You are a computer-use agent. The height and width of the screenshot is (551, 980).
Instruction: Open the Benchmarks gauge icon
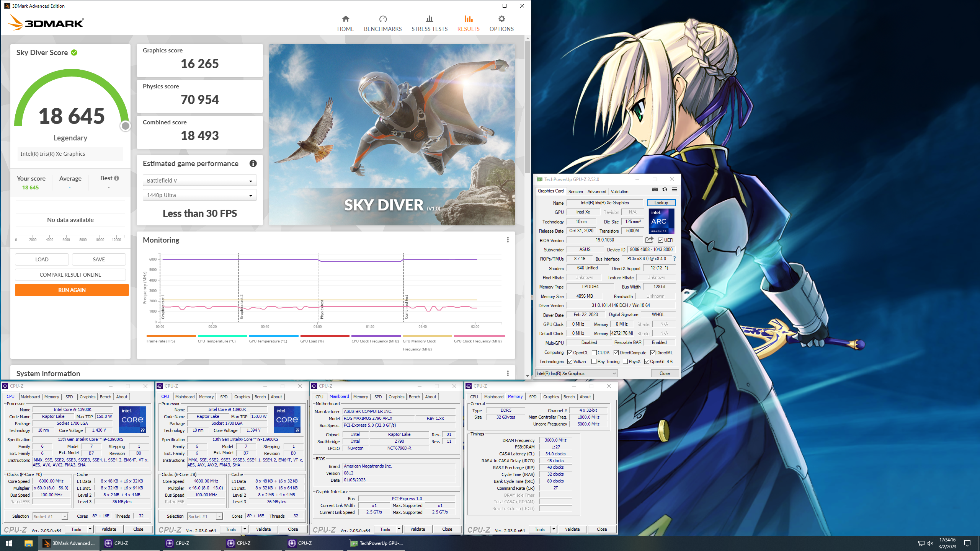383,19
